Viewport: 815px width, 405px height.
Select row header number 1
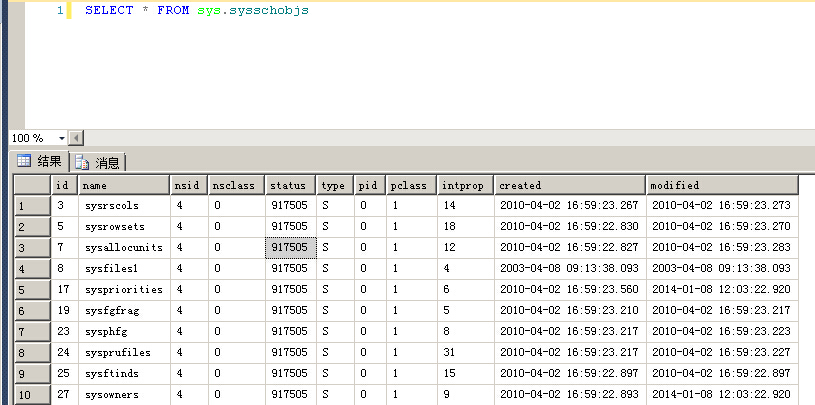click(32, 206)
